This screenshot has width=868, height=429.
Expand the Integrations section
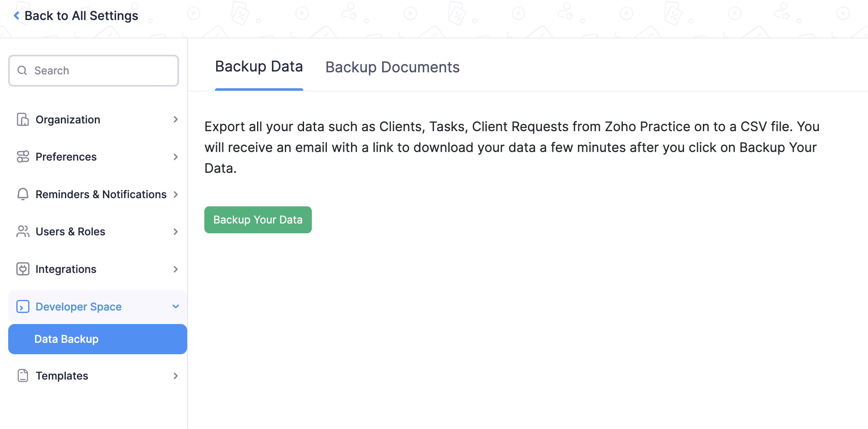pos(176,269)
